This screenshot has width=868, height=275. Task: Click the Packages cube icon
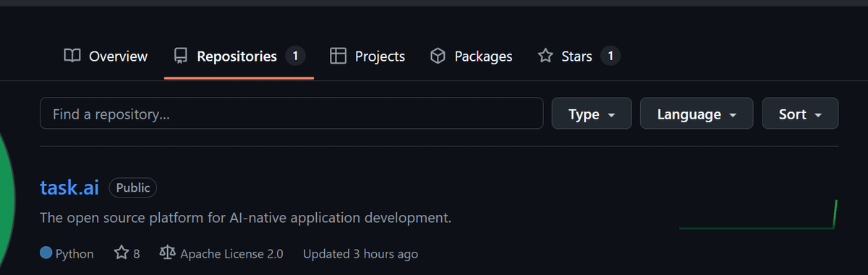pyautogui.click(x=438, y=56)
